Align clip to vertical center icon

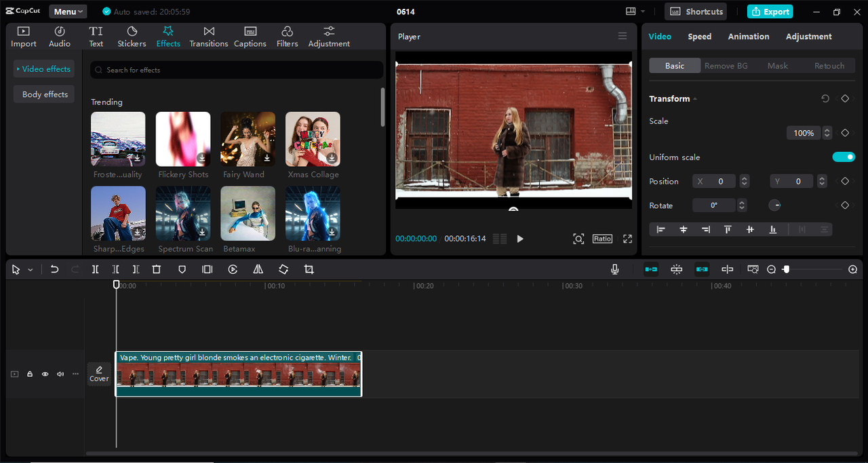750,230
